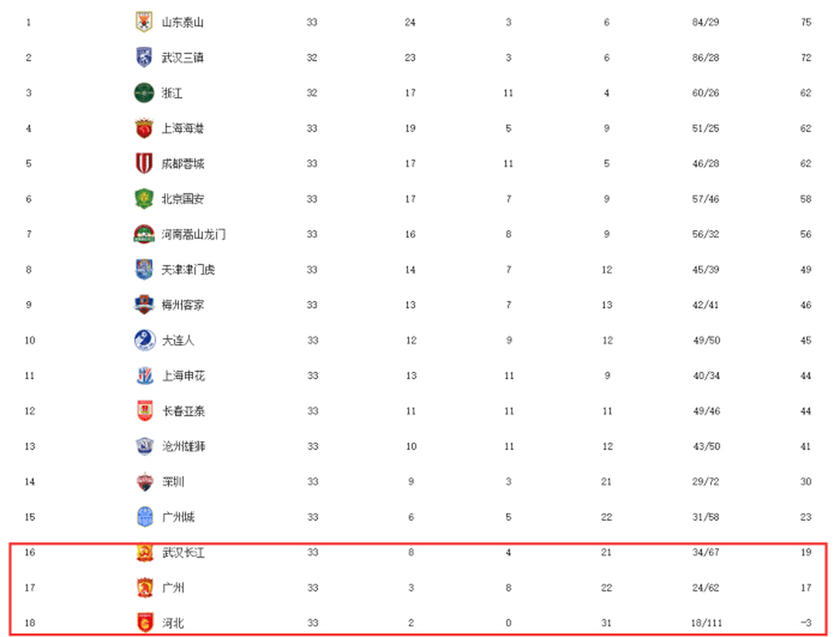
Task: Click the 上海海港 red crest icon
Action: (x=144, y=128)
